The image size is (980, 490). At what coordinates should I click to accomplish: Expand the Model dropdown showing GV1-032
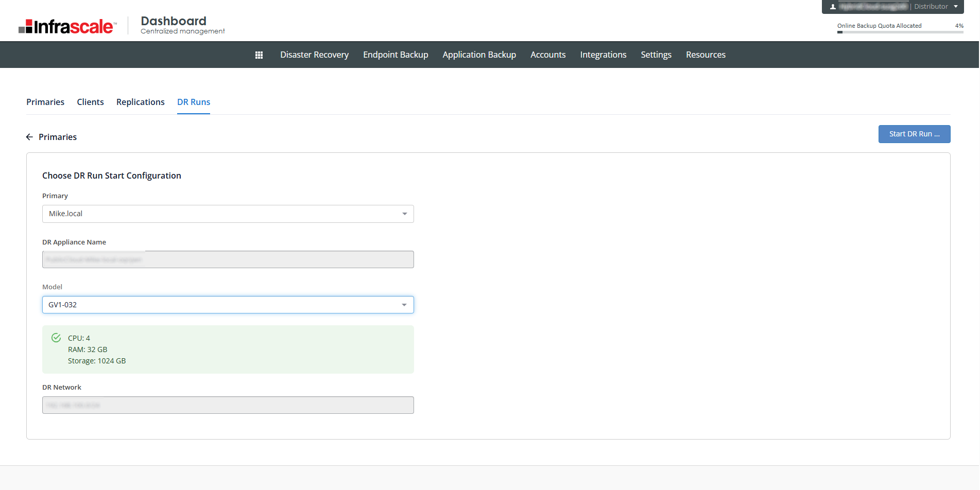point(228,305)
